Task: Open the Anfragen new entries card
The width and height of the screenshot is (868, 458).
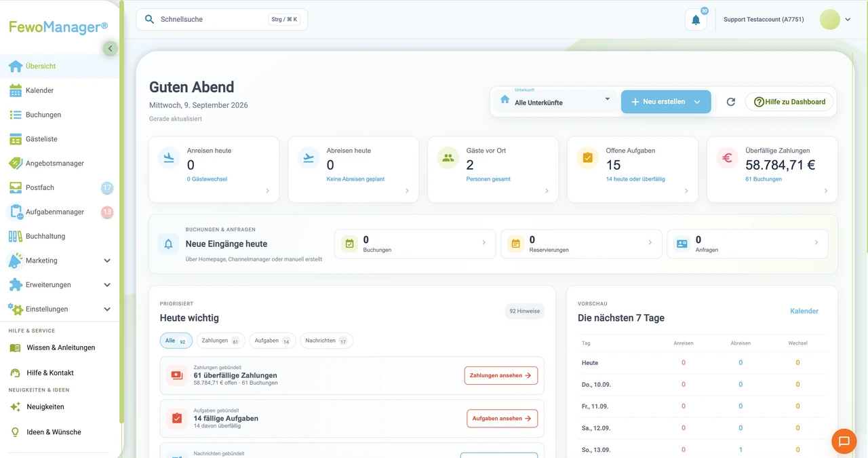Action: click(x=747, y=244)
